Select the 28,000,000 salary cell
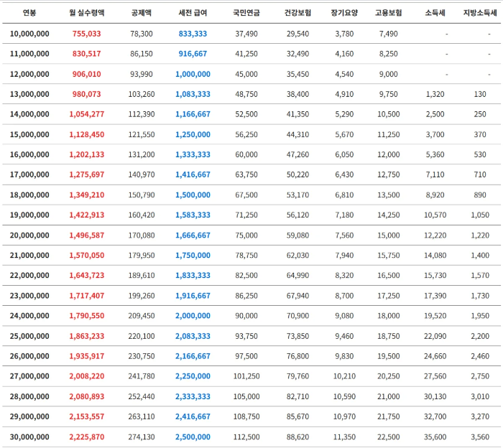The width and height of the screenshot is (503, 448). (29, 397)
